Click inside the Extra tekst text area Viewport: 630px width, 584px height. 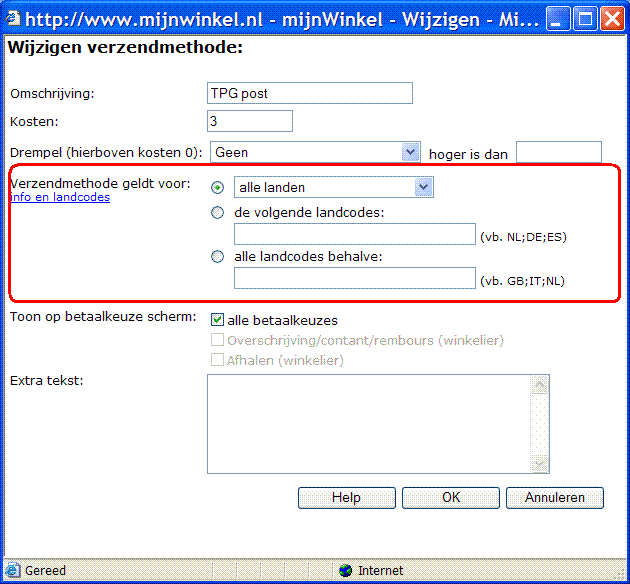369,424
